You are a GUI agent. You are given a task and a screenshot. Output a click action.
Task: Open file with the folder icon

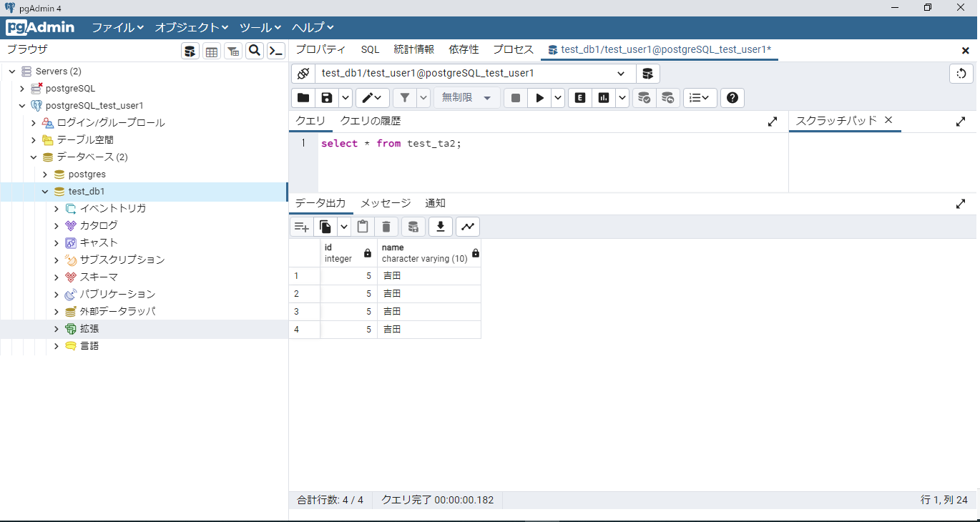(303, 98)
